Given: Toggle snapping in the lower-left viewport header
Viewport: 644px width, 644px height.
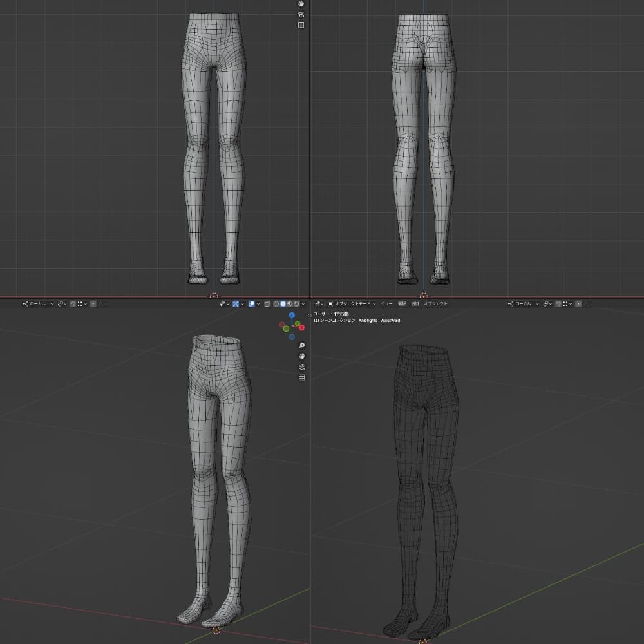Looking at the screenshot, I should point(73,304).
